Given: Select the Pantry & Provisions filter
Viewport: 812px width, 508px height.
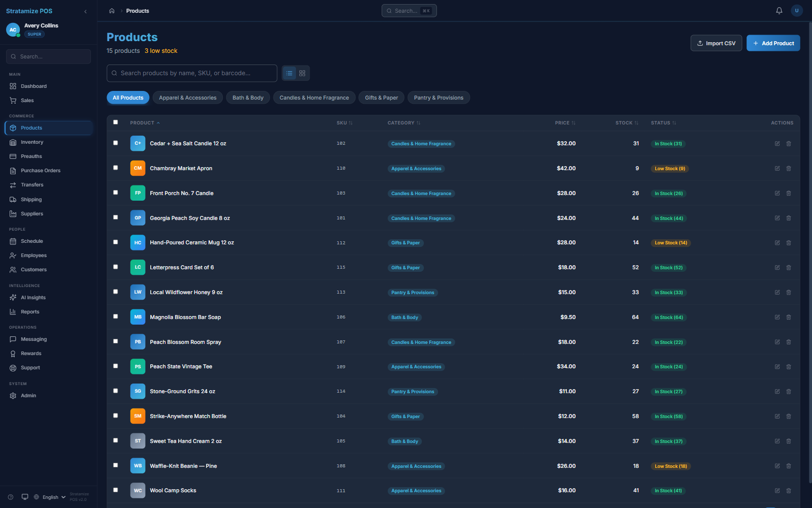Looking at the screenshot, I should tap(438, 98).
